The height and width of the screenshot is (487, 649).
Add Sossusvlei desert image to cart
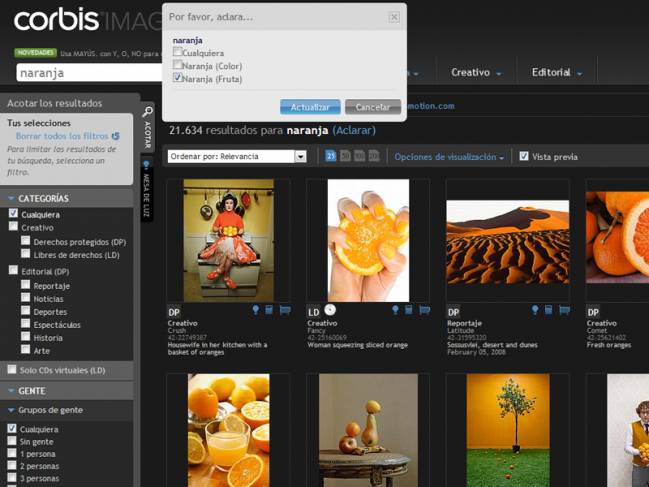[565, 310]
